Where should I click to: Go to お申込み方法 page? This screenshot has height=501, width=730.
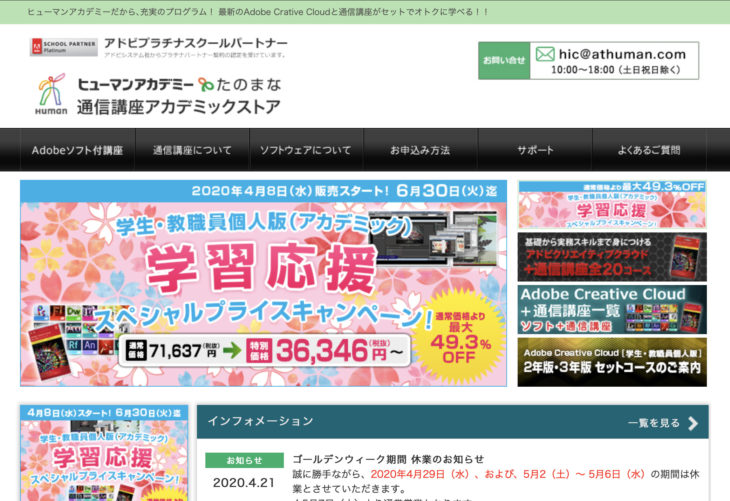[420, 150]
